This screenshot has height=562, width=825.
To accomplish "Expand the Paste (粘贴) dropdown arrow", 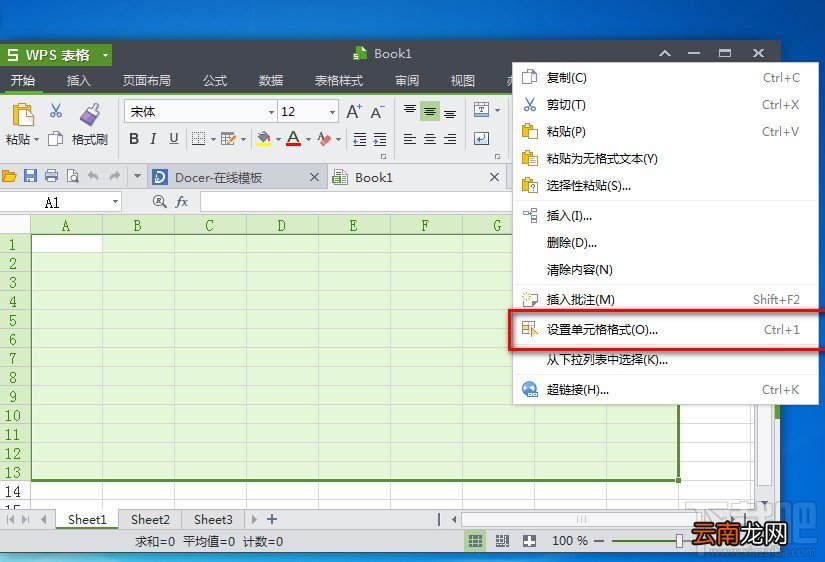I will point(36,140).
